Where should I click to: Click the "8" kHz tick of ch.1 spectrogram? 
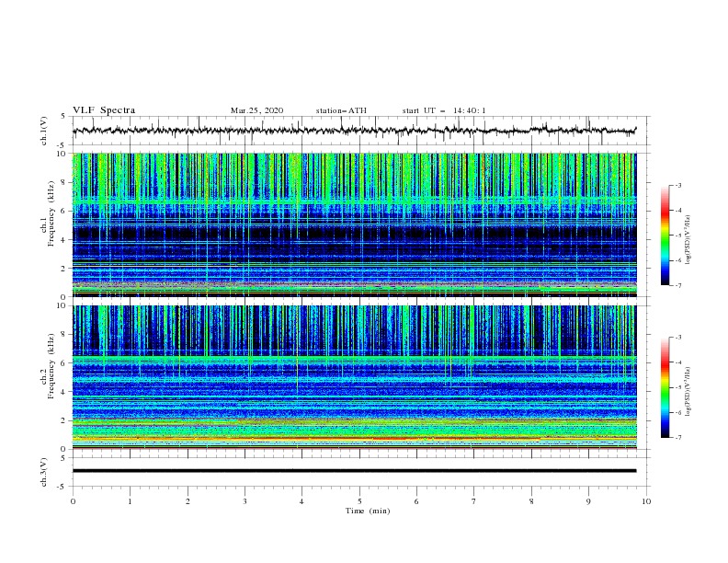(x=64, y=182)
